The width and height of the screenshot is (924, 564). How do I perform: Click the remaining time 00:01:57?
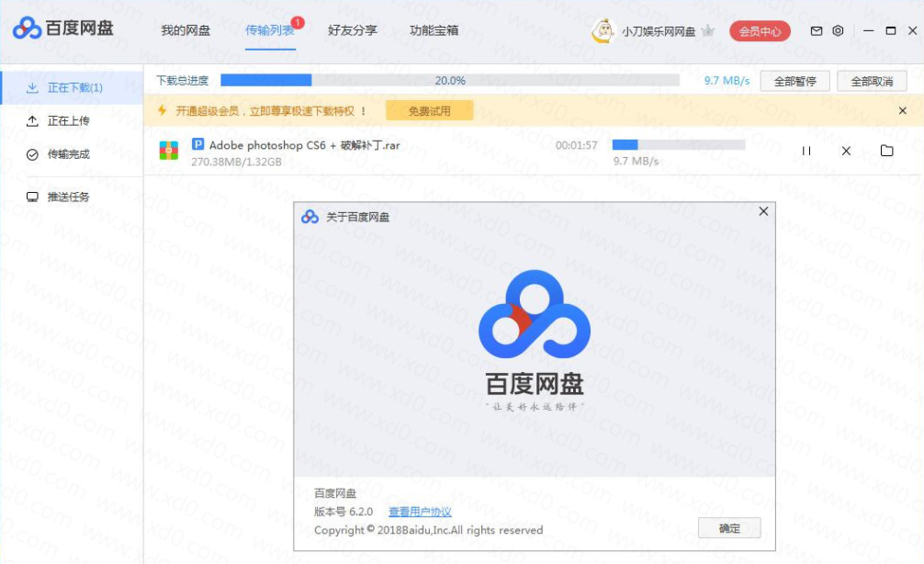[x=576, y=145]
